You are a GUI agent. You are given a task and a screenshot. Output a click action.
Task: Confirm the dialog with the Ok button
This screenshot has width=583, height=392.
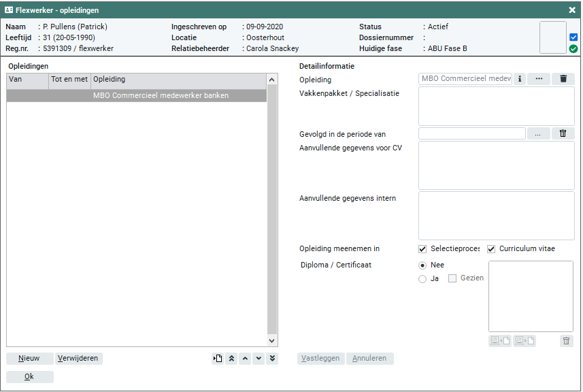point(29,377)
